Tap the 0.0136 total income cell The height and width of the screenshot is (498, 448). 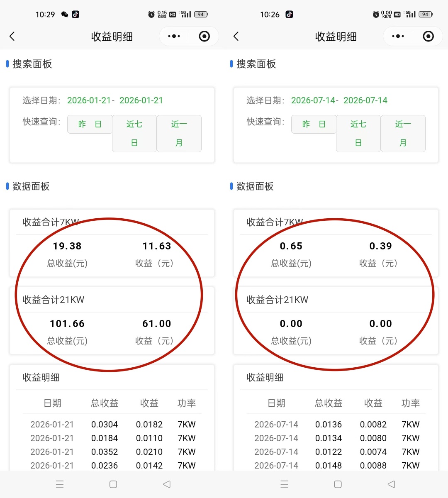[x=329, y=425]
